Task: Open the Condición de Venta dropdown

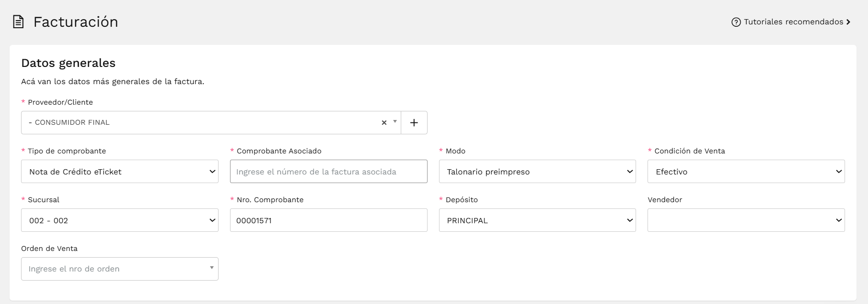Action: pyautogui.click(x=746, y=172)
